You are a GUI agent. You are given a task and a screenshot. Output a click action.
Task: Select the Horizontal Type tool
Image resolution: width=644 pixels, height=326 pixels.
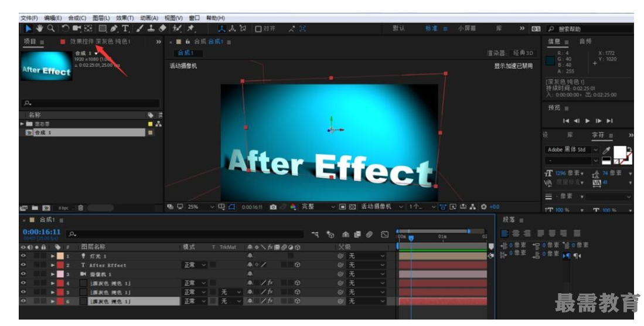click(125, 28)
